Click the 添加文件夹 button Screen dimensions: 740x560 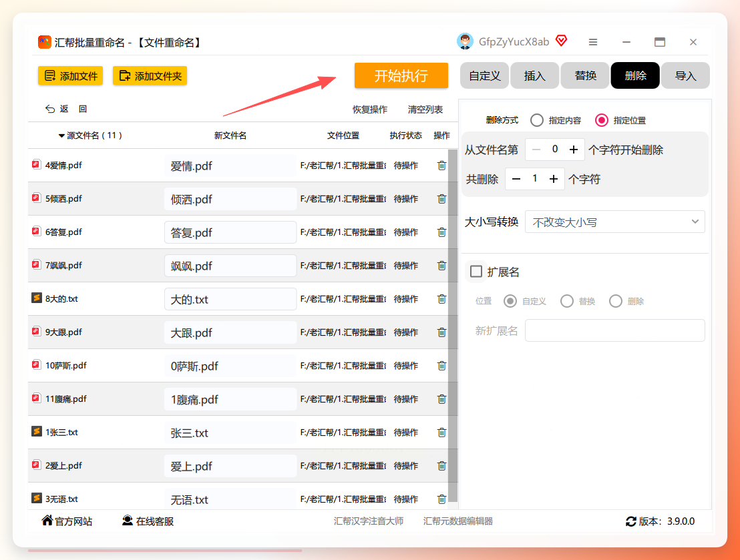[x=150, y=75]
